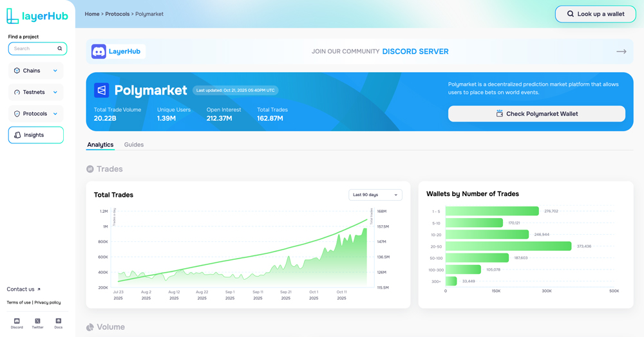The image size is (644, 337).
Task: Click the DISCORD SERVER link text
Action: [x=415, y=51]
